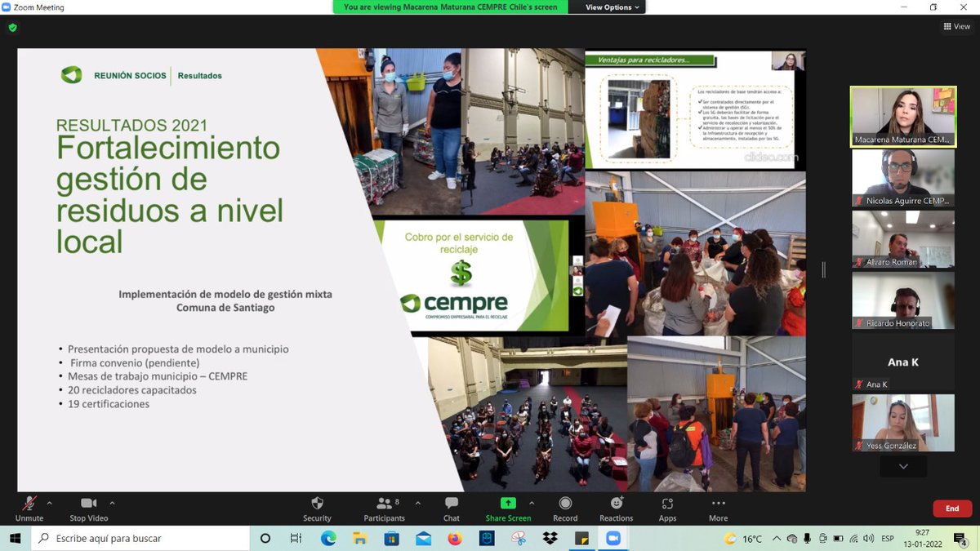
Task: Click the red End meeting button
Action: (x=952, y=509)
